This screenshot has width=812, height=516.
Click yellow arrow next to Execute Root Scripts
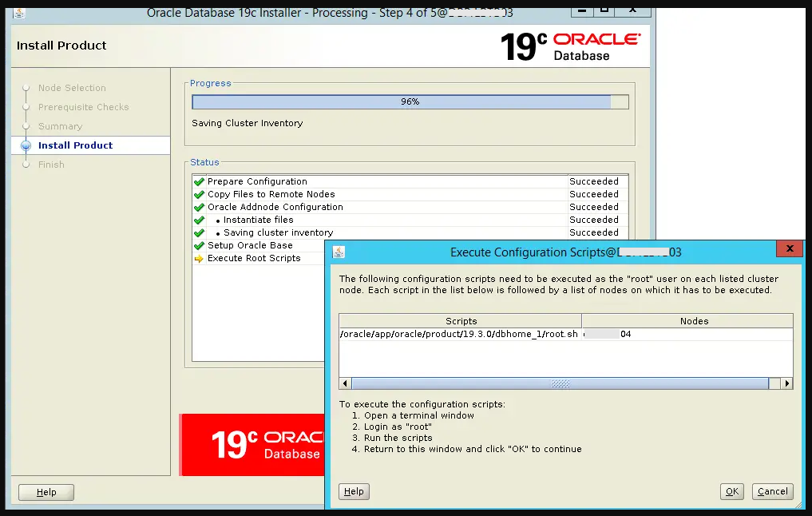(199, 259)
